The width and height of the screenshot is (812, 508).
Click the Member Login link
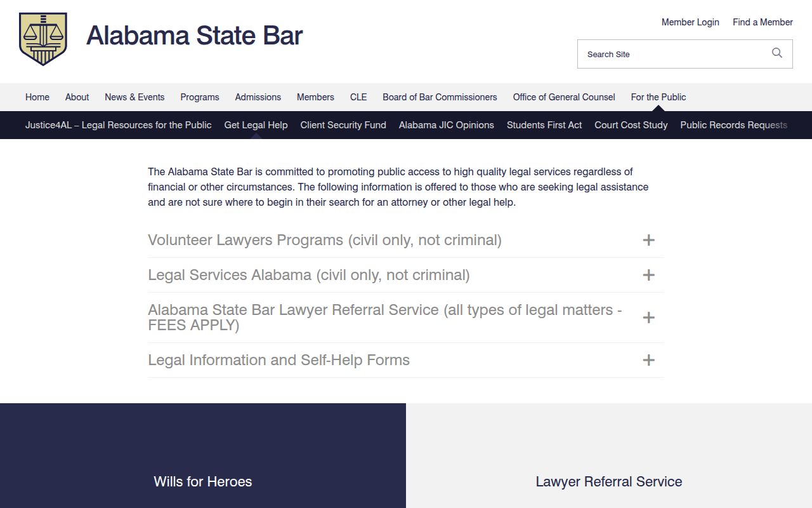pos(690,22)
